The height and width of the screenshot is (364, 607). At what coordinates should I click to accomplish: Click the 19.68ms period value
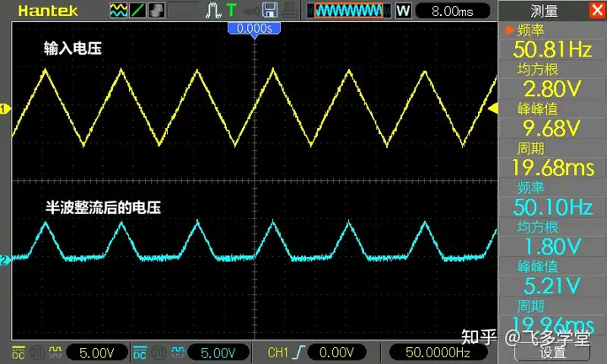[552, 168]
